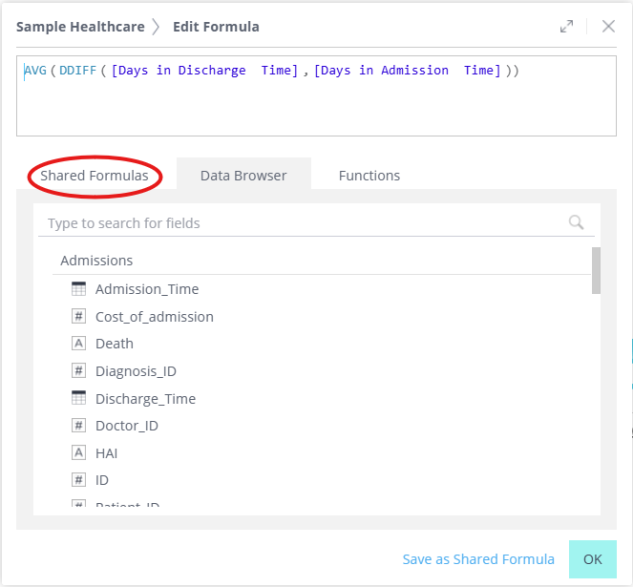633x587 pixels.
Task: Close the Edit Formula dialog
Action: [x=608, y=27]
